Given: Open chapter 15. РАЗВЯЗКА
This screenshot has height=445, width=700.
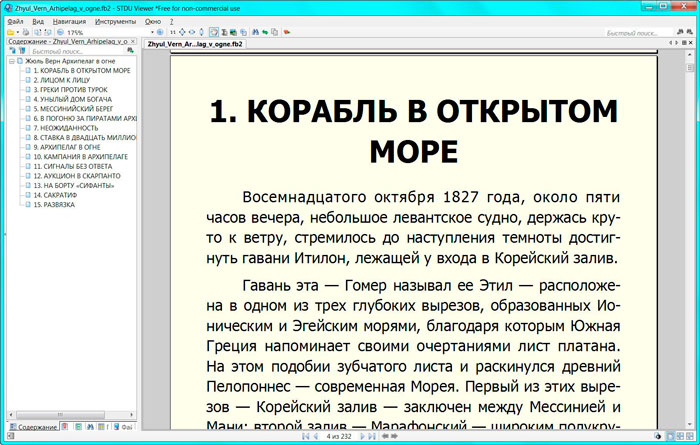Looking at the screenshot, I should (x=54, y=205).
